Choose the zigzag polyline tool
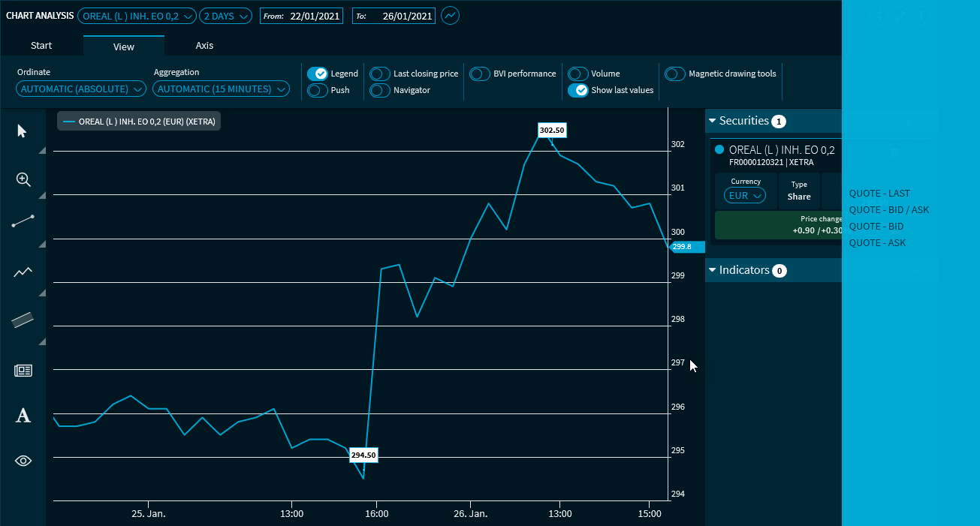Viewport: 980px width, 526px height. (x=23, y=272)
